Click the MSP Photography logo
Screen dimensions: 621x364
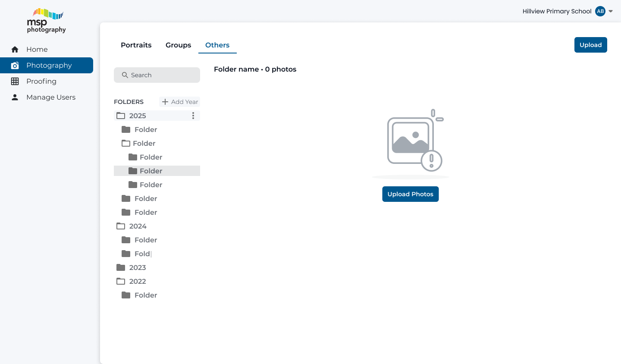coord(47,20)
